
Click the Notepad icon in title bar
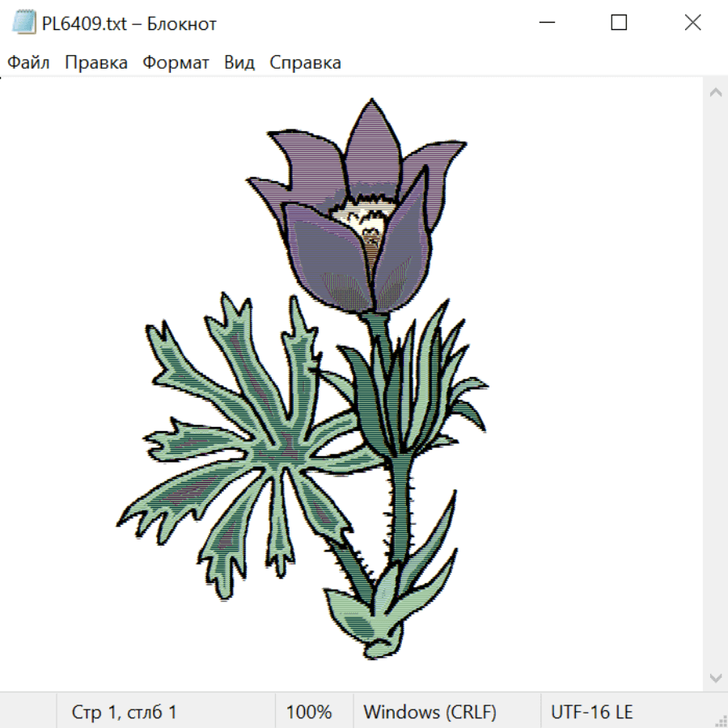(23, 23)
